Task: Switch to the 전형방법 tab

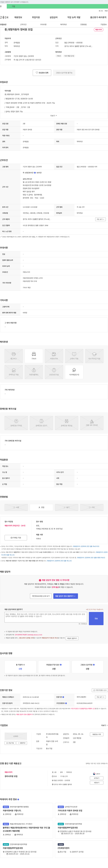Action: 83,25
